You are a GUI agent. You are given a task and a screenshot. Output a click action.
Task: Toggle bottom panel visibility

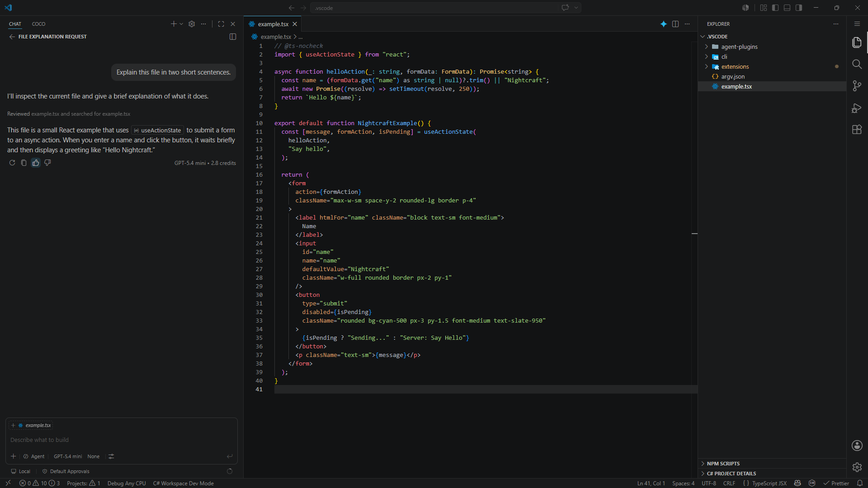click(787, 8)
